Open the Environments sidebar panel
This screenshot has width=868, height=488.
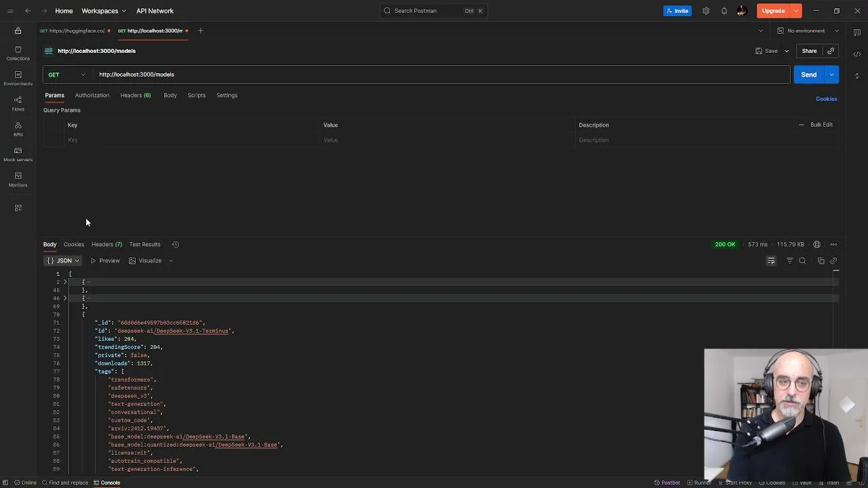tap(18, 79)
